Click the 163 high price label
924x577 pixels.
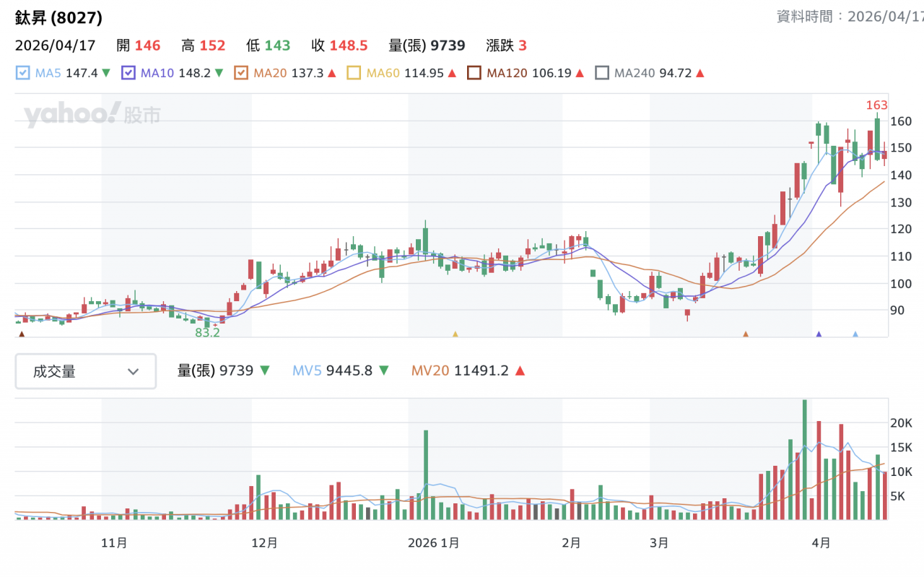click(876, 105)
